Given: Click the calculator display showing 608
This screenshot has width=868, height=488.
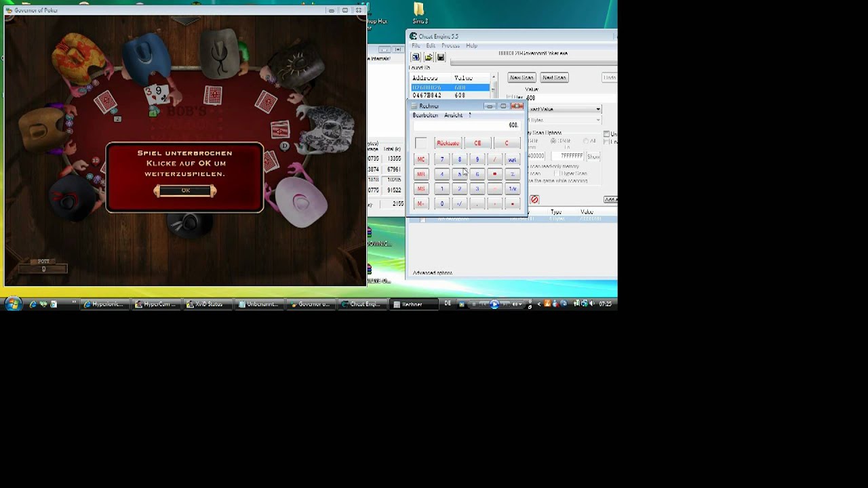Looking at the screenshot, I should 467,125.
